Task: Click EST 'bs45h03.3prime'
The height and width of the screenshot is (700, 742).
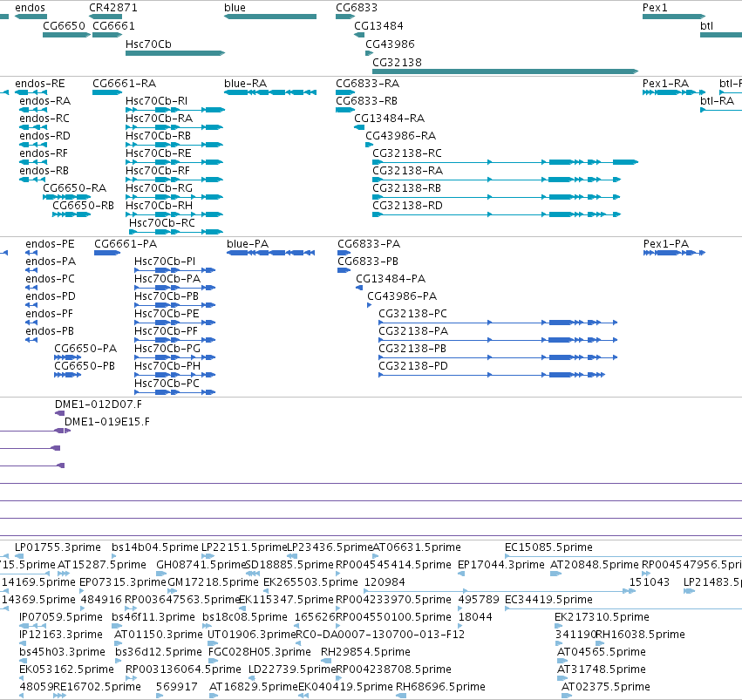Action: point(62,652)
